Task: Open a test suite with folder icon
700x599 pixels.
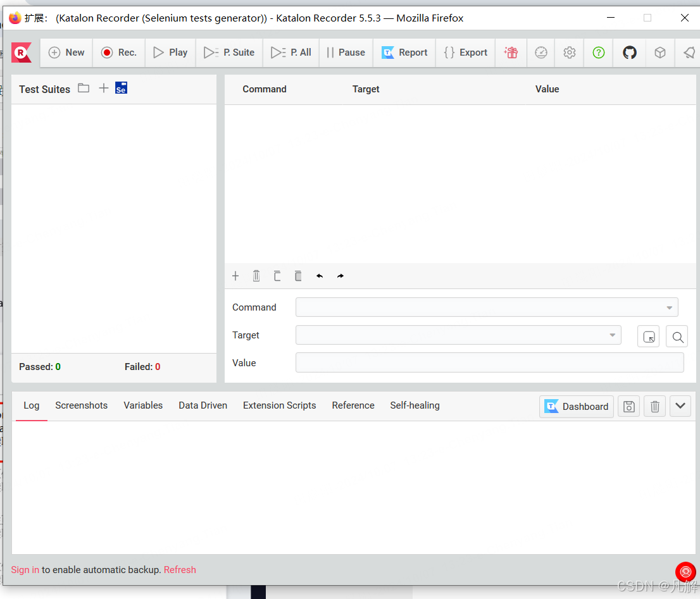Action: coord(84,89)
